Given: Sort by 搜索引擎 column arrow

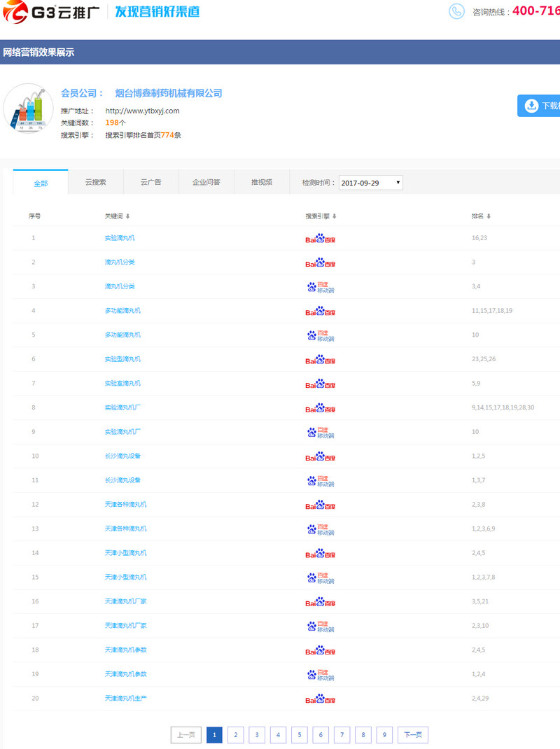Looking at the screenshot, I should click(335, 216).
